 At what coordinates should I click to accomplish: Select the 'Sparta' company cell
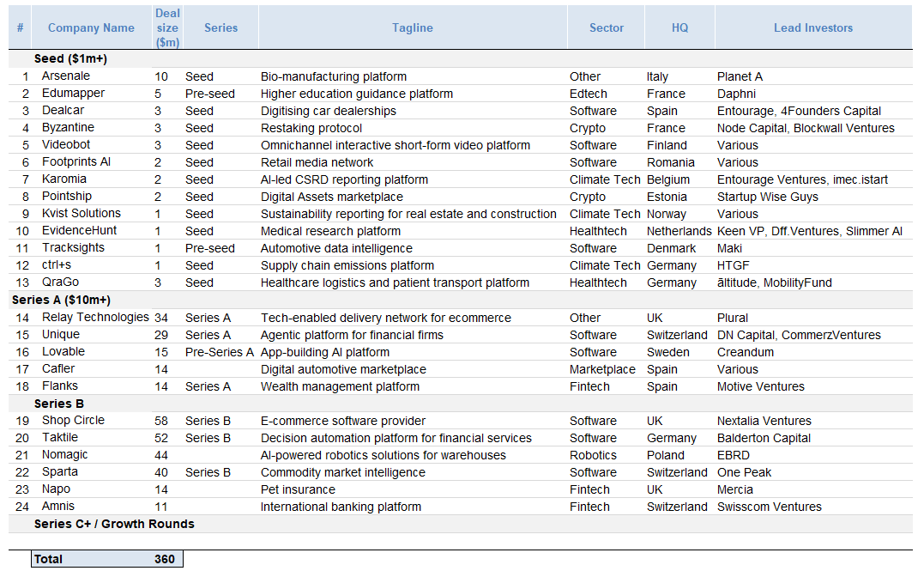click(x=59, y=471)
